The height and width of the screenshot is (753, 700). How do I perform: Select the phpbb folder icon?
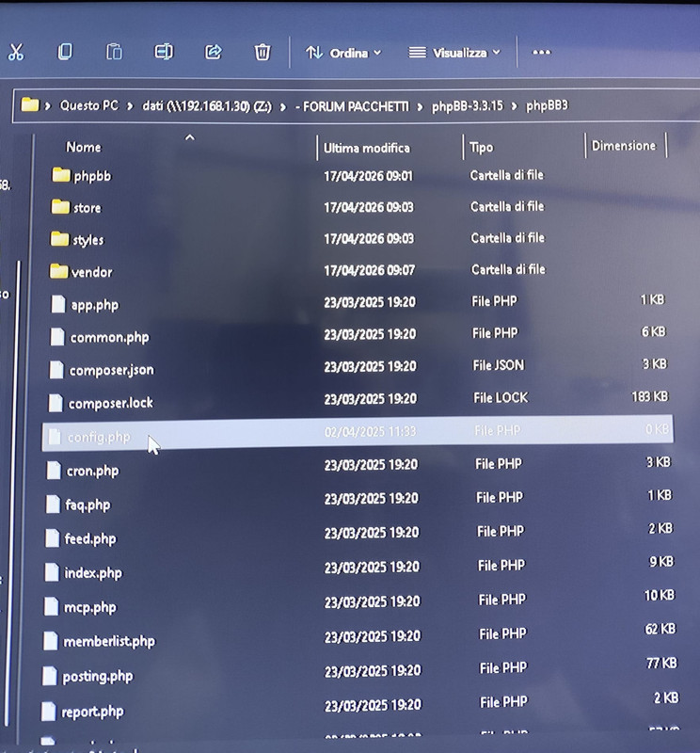(61, 175)
